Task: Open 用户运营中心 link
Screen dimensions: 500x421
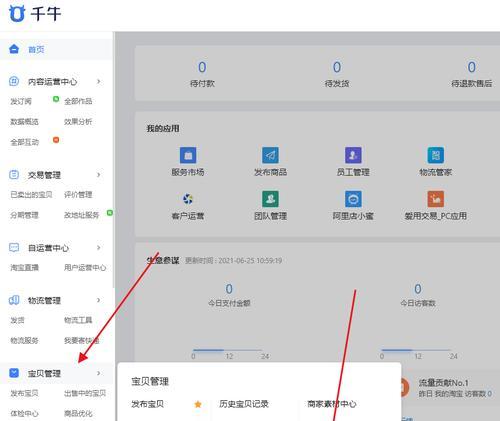Action: (85, 268)
